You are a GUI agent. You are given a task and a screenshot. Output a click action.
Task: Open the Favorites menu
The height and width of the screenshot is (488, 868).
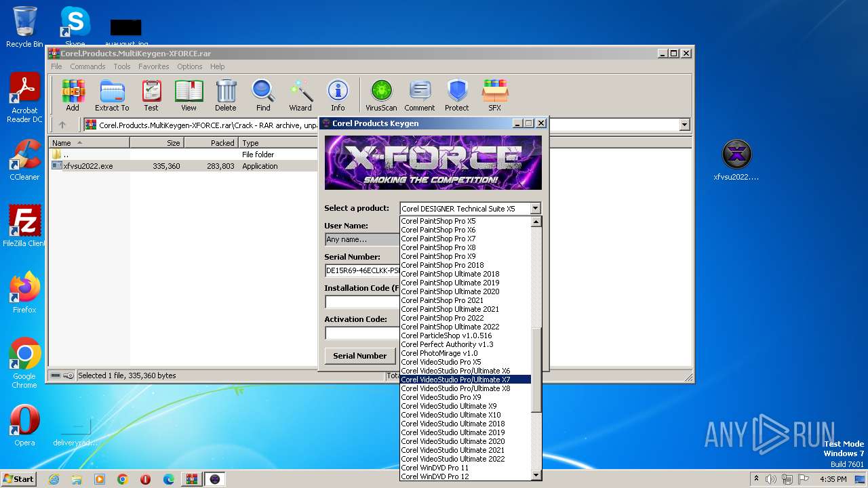click(x=154, y=66)
